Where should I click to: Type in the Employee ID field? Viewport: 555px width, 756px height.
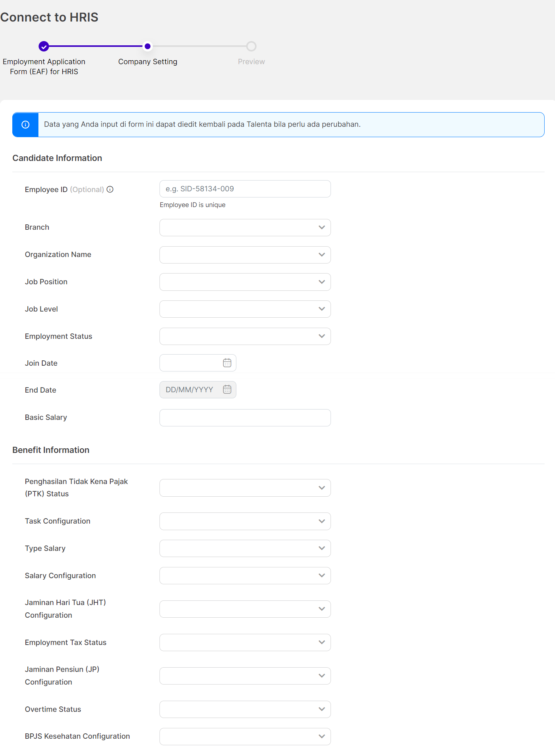coord(245,189)
